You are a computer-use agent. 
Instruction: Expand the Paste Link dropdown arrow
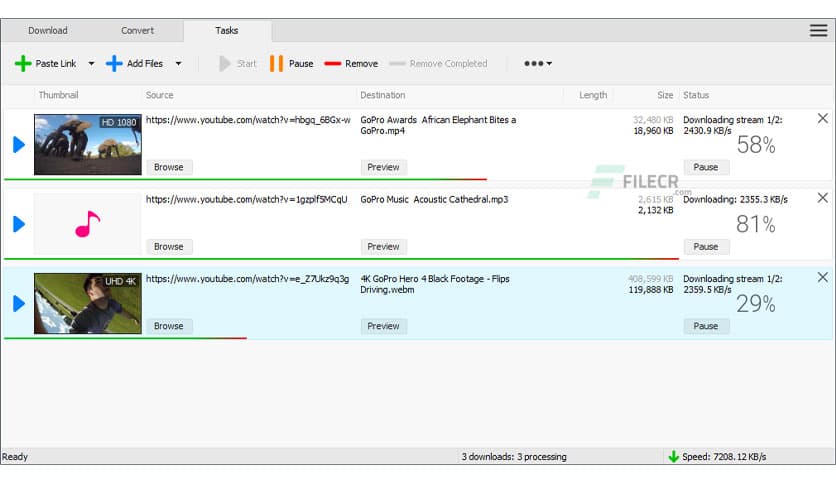(x=91, y=63)
